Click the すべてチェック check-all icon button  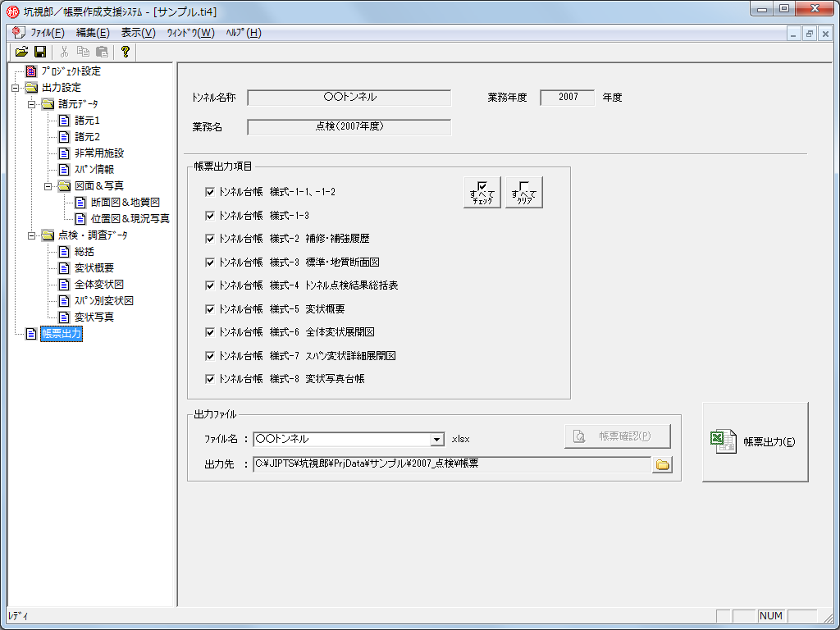click(x=482, y=192)
